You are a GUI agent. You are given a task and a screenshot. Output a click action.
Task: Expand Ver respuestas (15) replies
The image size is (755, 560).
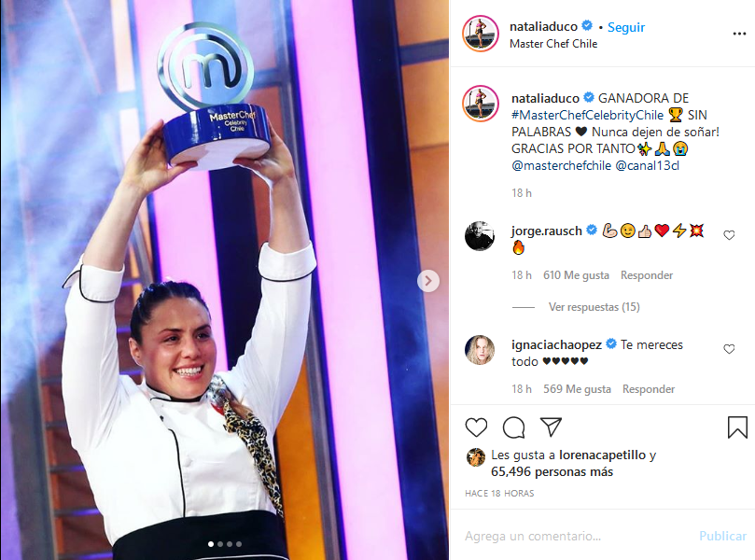coord(594,307)
